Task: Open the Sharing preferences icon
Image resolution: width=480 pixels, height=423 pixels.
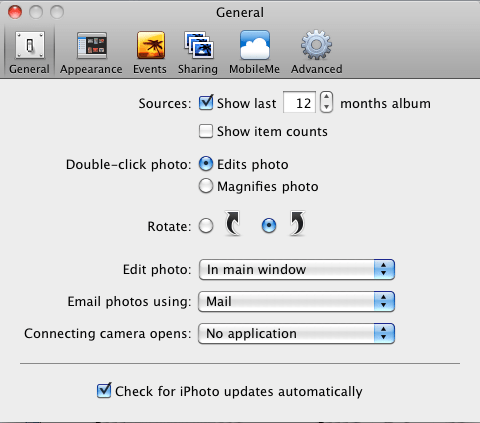Action: pyautogui.click(x=199, y=45)
